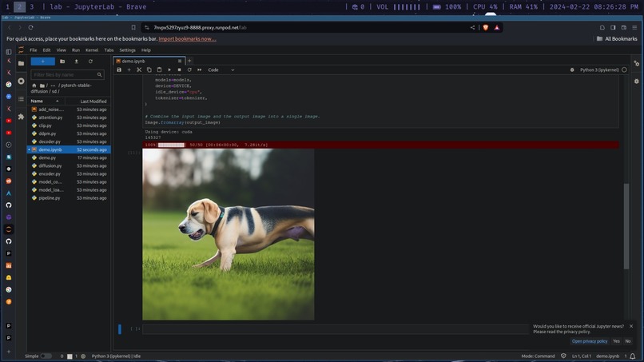Viewport: 644px width, 362px height.
Task: Sort files by Last Modified column
Action: [x=93, y=101]
